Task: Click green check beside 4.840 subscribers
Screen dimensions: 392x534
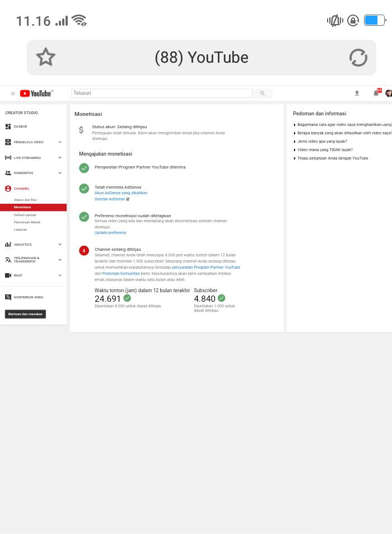Action: point(221,298)
